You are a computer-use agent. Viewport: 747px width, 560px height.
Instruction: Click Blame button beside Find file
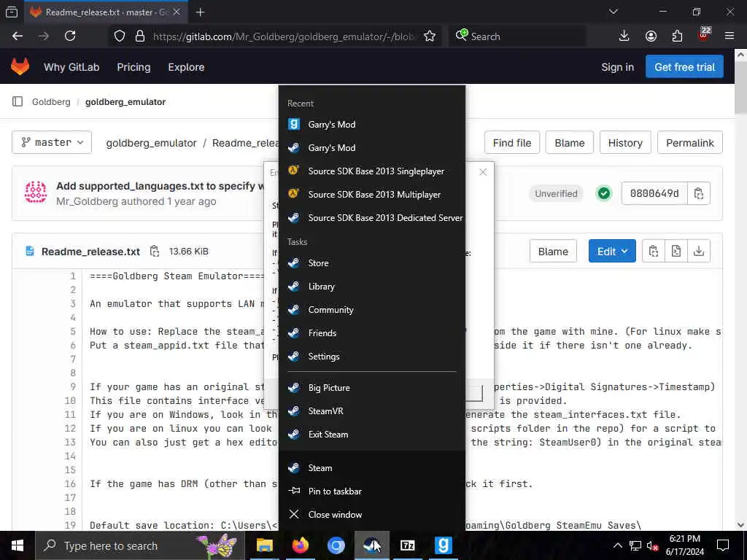(x=569, y=142)
